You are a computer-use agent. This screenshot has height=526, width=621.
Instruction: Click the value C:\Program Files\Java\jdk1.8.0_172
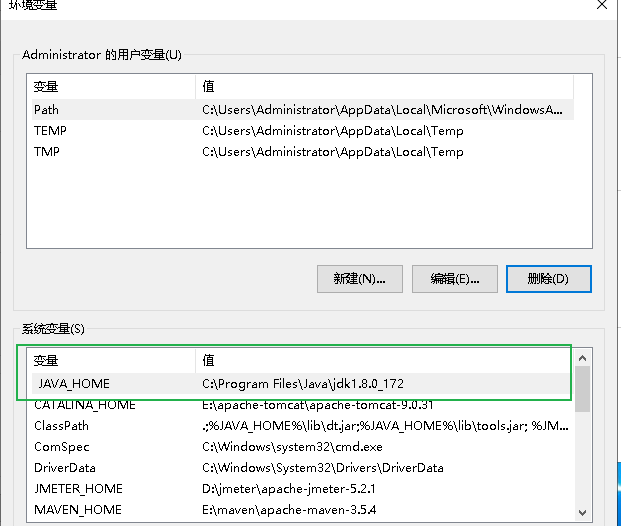pyautogui.click(x=303, y=384)
